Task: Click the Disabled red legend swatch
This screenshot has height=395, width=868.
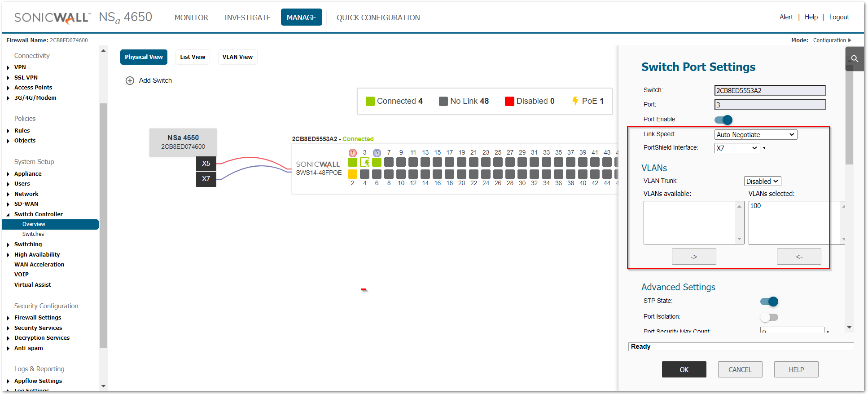Action: pos(509,101)
